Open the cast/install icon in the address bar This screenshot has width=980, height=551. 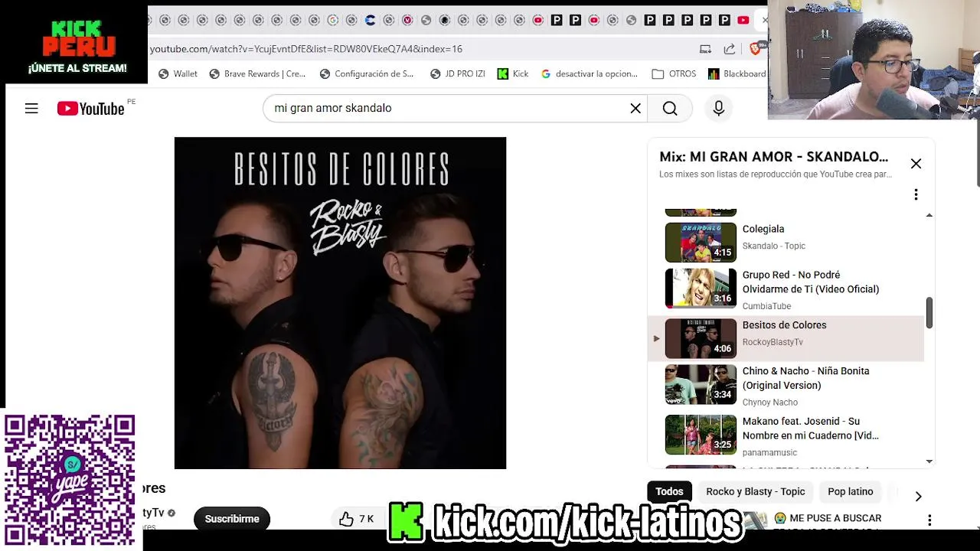coord(705,49)
